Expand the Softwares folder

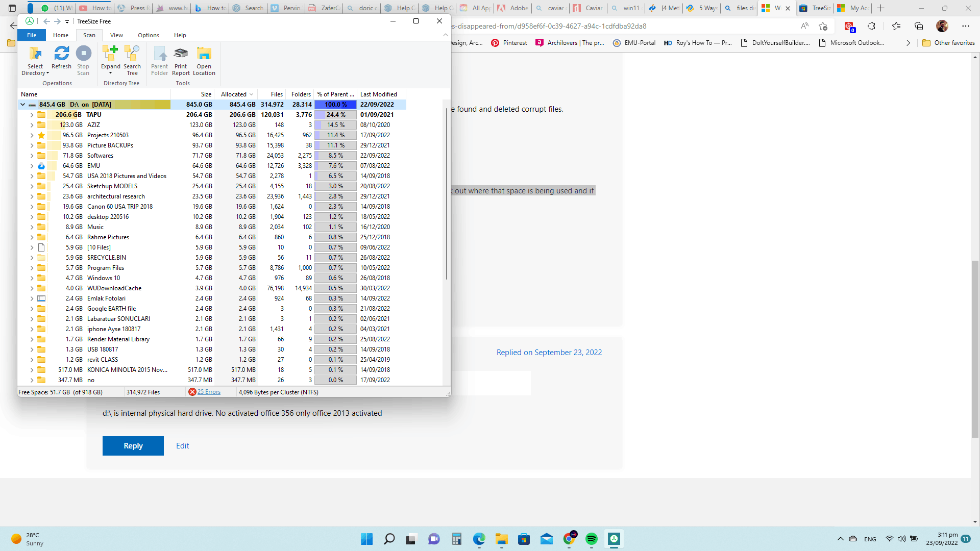[x=32, y=156]
